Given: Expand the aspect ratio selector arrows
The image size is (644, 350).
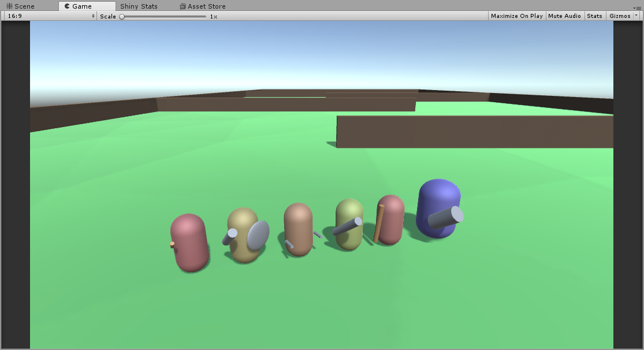Looking at the screenshot, I should coord(93,16).
